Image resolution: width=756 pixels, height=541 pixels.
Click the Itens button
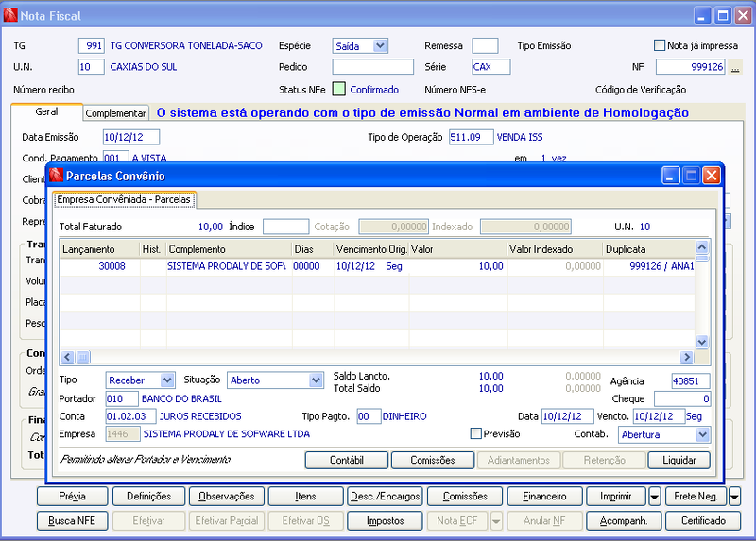(x=305, y=496)
